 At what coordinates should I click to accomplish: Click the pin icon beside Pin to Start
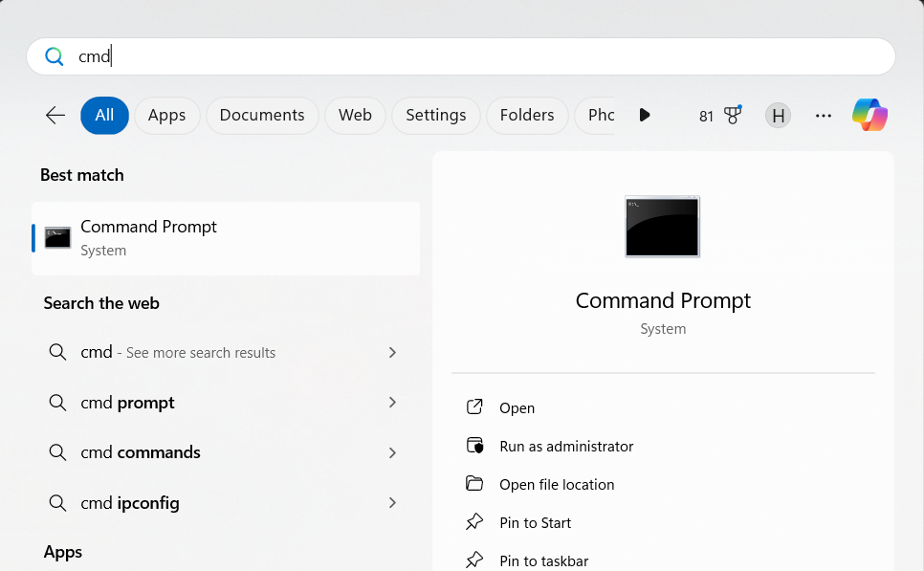tap(474, 522)
